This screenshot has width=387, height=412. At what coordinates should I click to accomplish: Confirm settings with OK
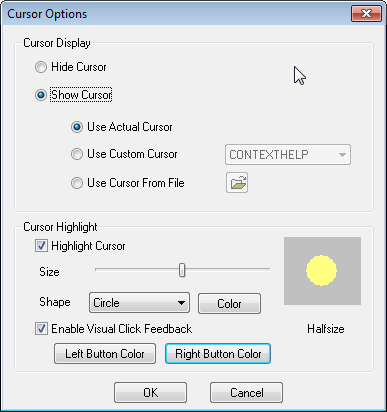(x=150, y=393)
